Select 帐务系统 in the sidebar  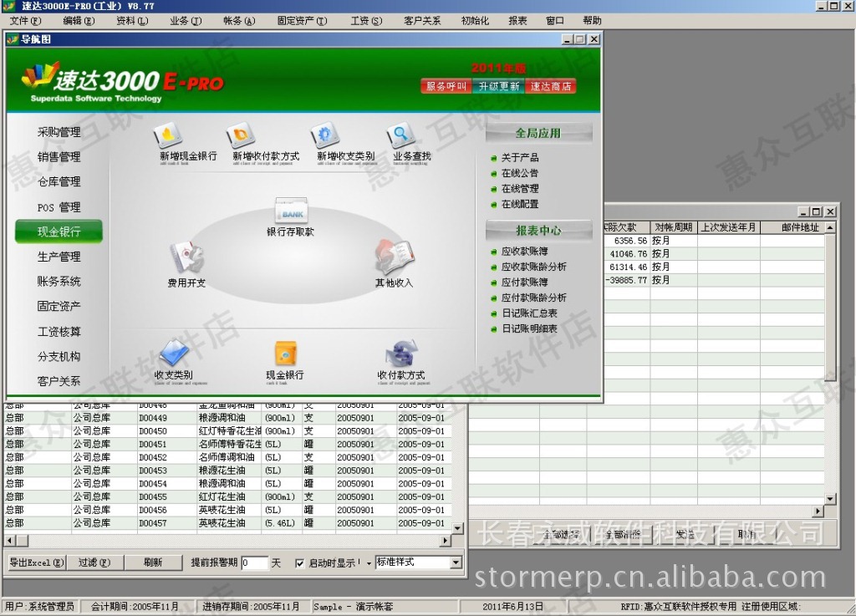click(59, 282)
